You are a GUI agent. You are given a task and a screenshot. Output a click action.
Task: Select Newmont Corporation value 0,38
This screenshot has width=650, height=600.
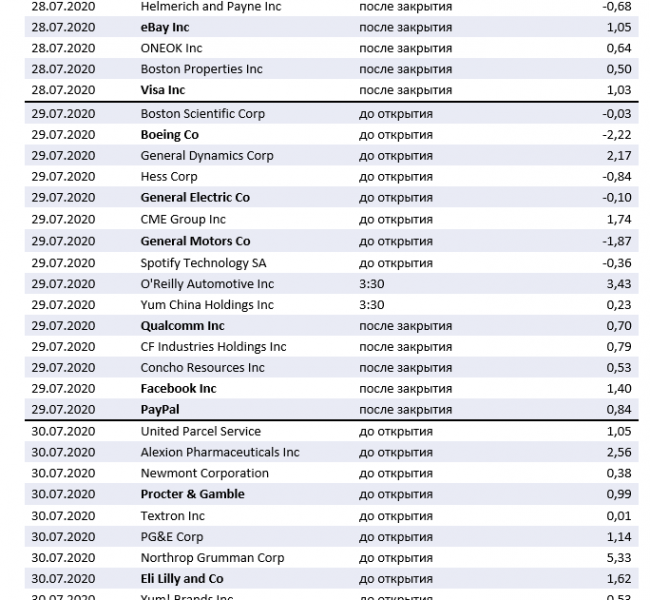[619, 473]
